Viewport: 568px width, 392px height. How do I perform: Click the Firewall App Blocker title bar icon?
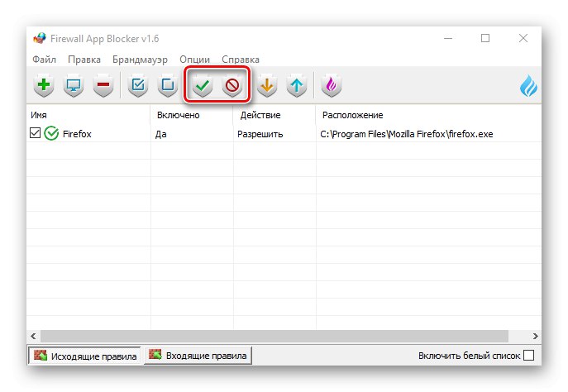[x=40, y=38]
